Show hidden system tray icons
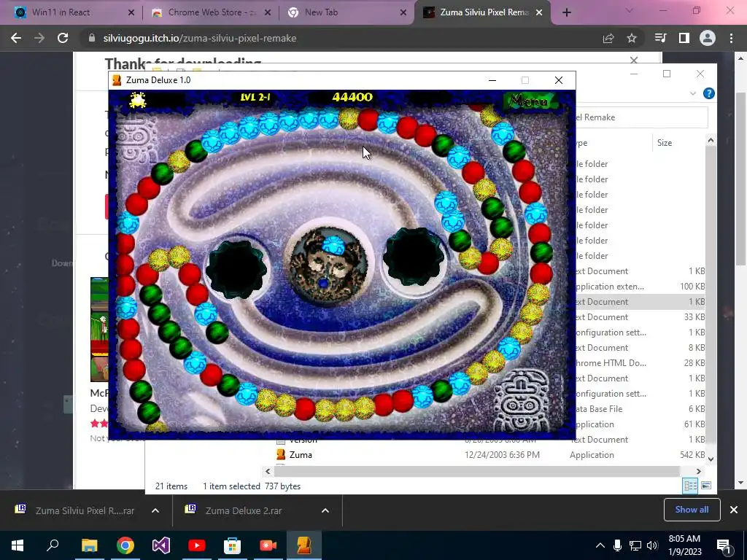This screenshot has height=560, width=747. 600,545
